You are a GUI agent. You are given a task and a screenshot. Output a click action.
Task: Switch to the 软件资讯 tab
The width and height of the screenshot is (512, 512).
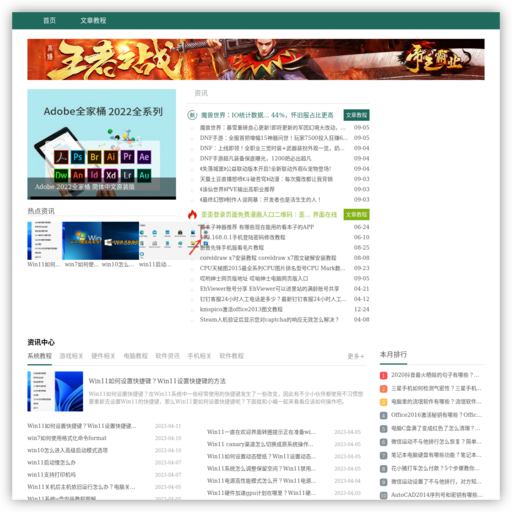[167, 356]
